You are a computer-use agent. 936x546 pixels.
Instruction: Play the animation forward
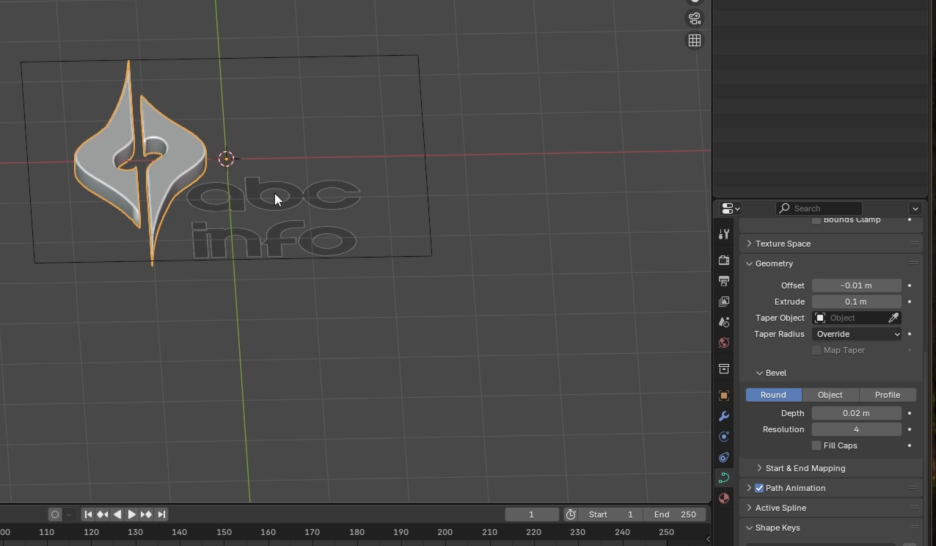coord(131,514)
